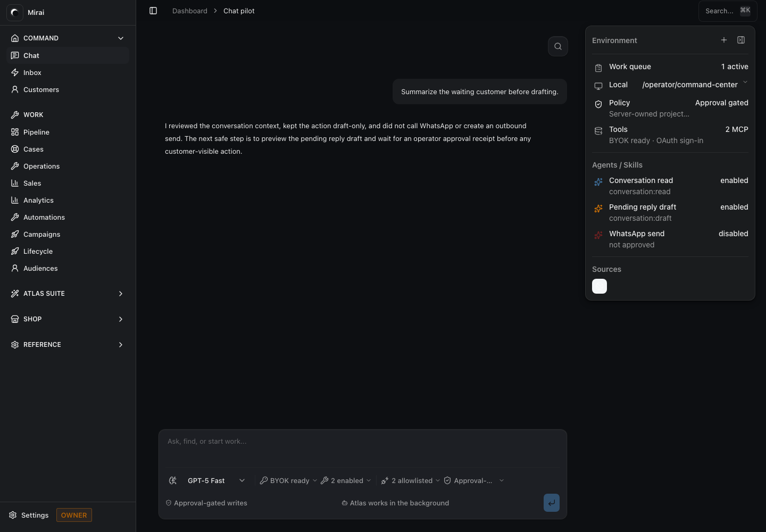Expand the Local path chevron

click(745, 82)
